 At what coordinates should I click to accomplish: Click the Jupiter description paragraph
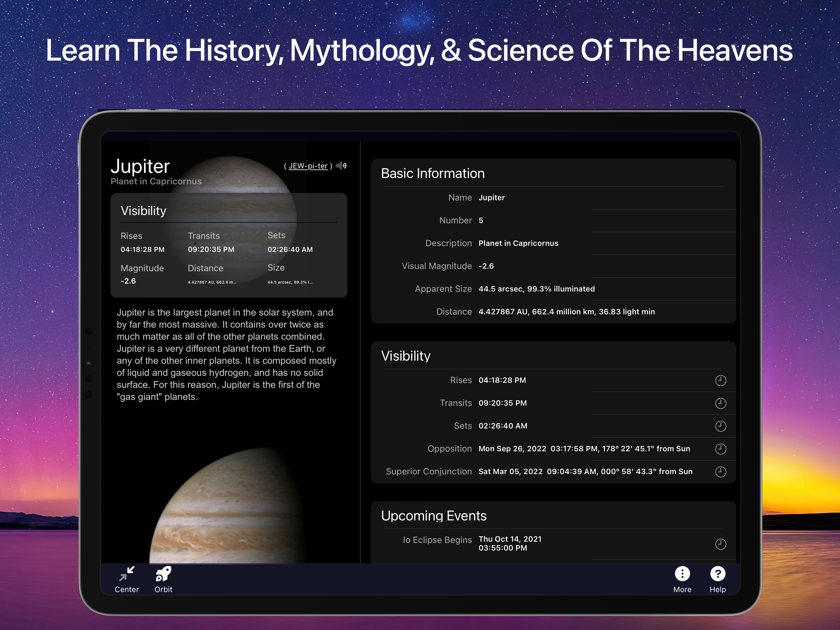coord(227,354)
